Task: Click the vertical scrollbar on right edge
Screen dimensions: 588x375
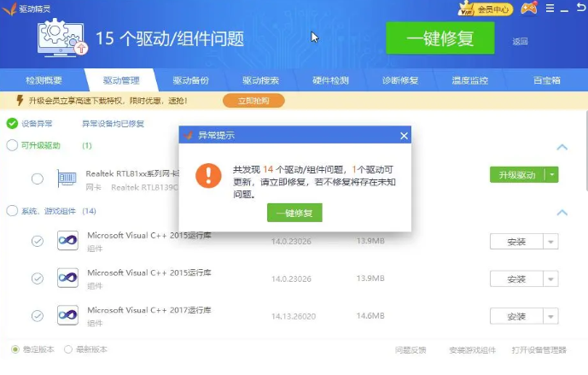Action: (586, 150)
